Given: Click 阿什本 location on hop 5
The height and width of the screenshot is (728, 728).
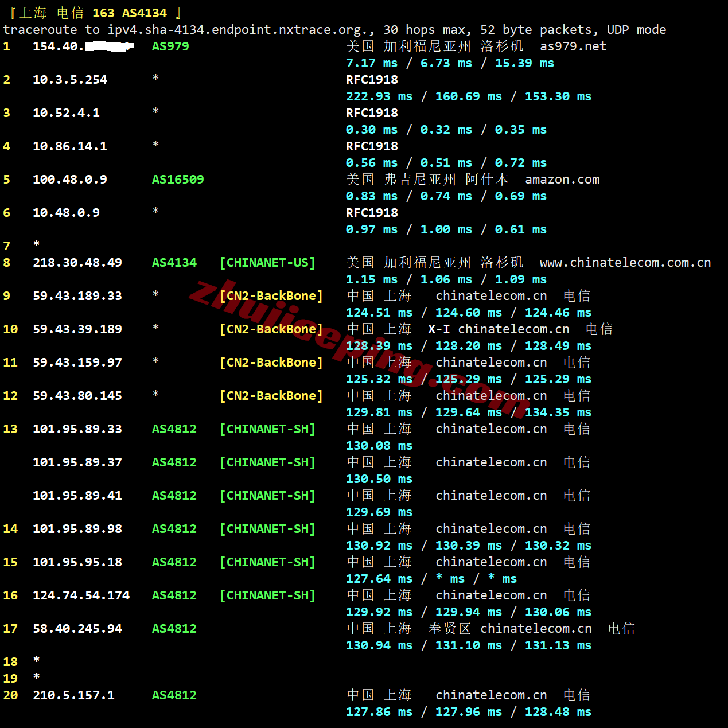Looking at the screenshot, I should pyautogui.click(x=487, y=180).
